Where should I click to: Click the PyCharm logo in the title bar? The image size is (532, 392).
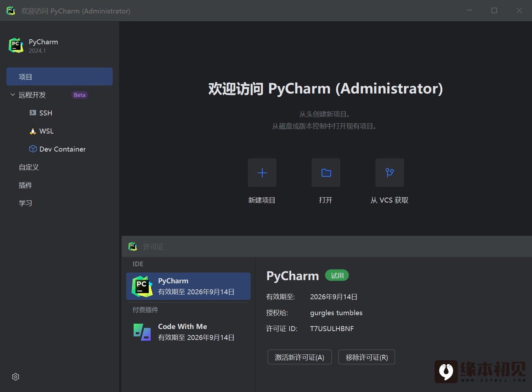coord(11,11)
